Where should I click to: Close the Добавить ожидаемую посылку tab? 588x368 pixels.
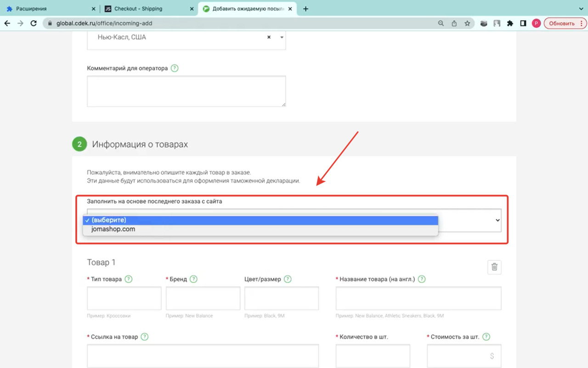coord(290,9)
